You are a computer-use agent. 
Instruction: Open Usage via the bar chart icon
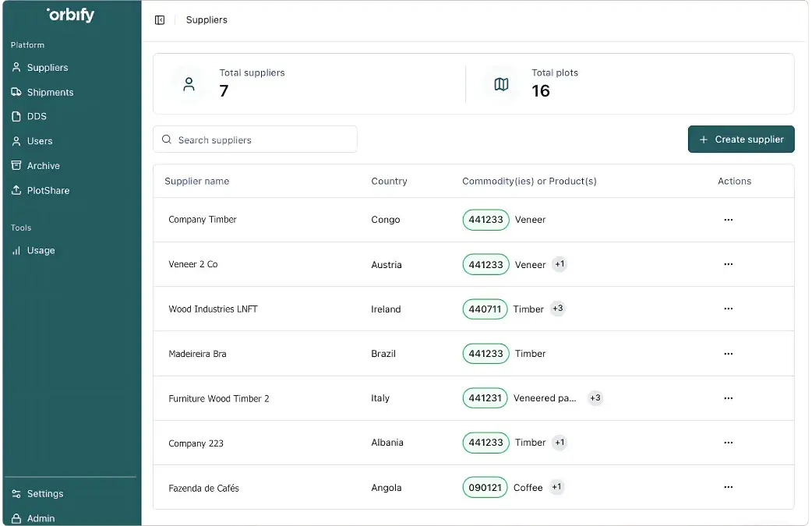(x=16, y=251)
